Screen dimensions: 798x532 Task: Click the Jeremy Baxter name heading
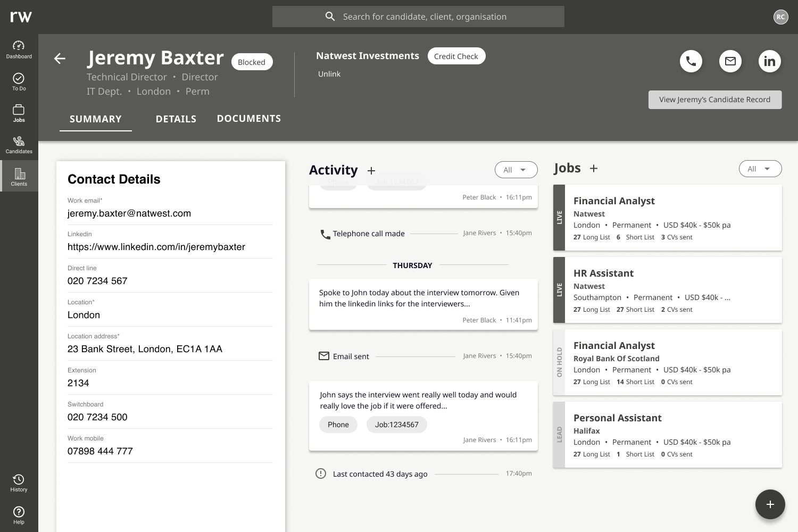coord(155,57)
